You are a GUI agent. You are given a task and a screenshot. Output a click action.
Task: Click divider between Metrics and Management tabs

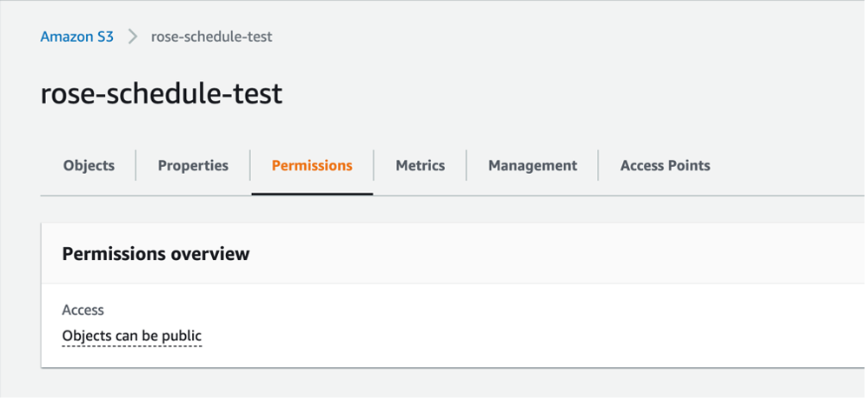(x=467, y=165)
